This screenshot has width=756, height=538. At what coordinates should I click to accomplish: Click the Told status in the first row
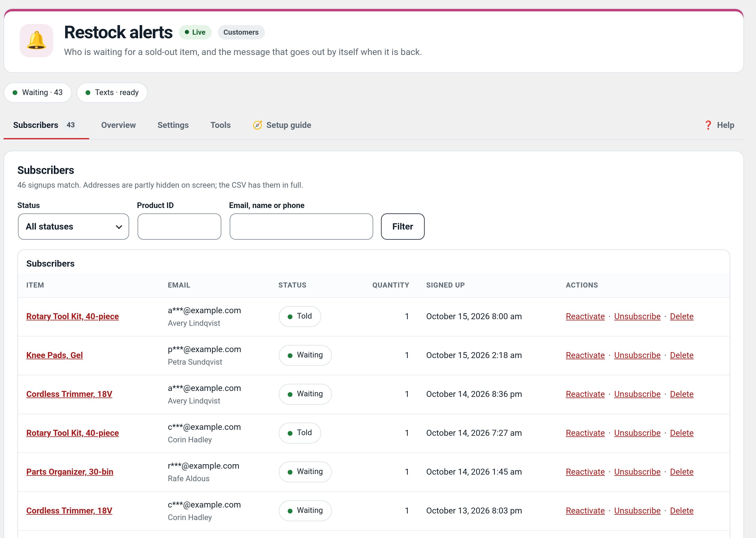300,316
